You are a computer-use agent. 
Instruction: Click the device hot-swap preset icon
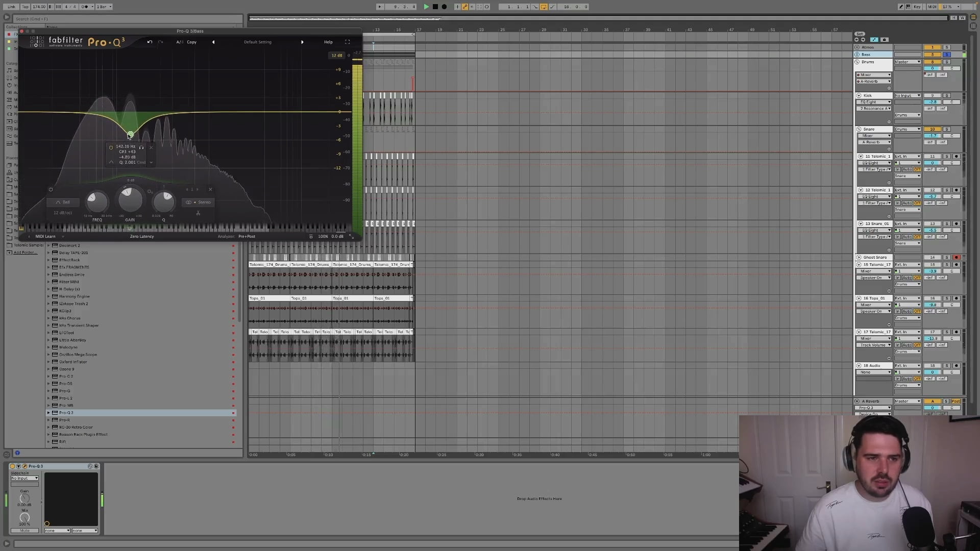pos(90,466)
